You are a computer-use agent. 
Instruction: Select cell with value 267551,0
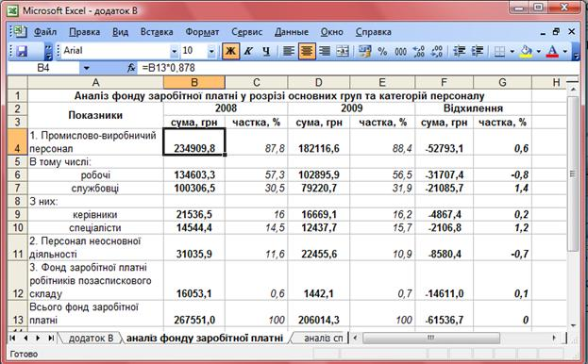194,313
